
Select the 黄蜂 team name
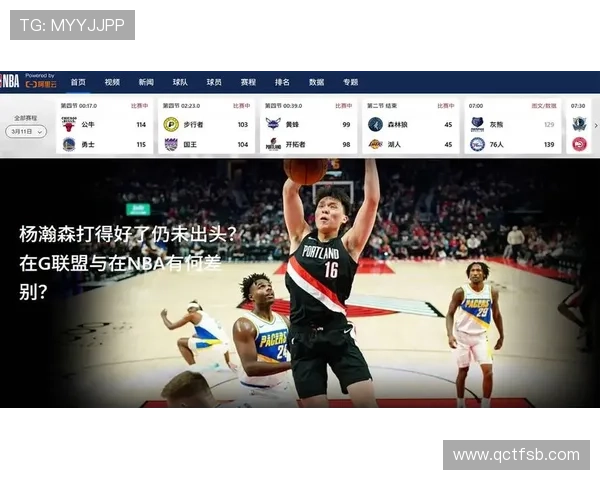click(292, 124)
